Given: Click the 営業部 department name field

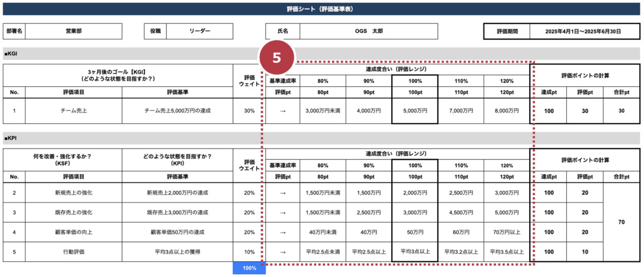Looking at the screenshot, I should 71,31.
